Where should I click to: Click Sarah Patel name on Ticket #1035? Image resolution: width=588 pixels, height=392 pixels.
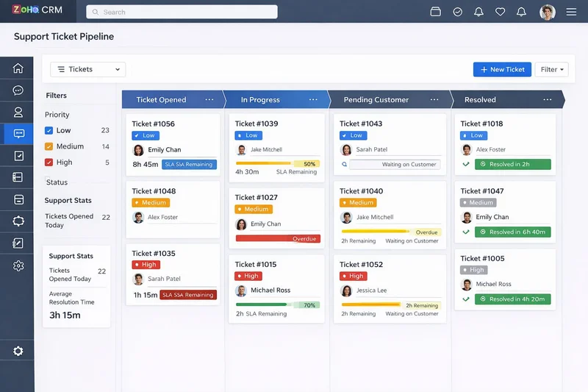pyautogui.click(x=164, y=279)
